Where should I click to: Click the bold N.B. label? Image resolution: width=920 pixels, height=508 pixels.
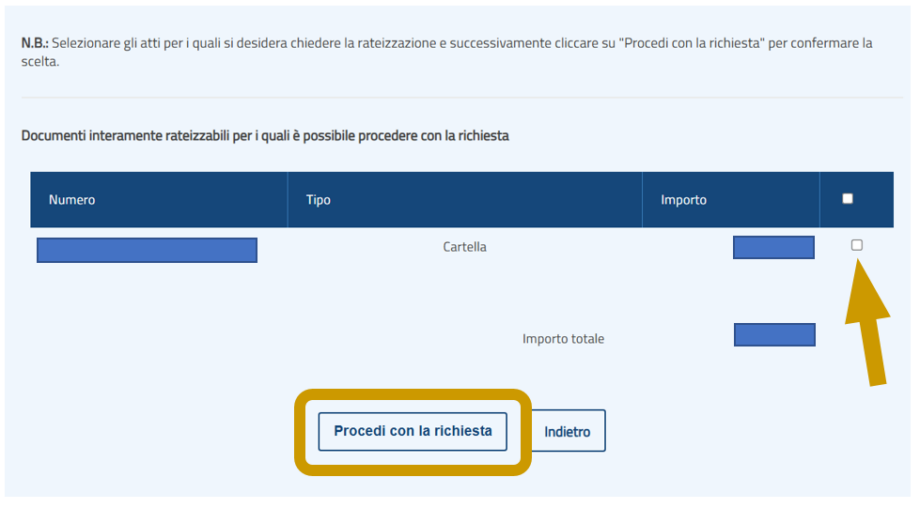tap(35, 44)
